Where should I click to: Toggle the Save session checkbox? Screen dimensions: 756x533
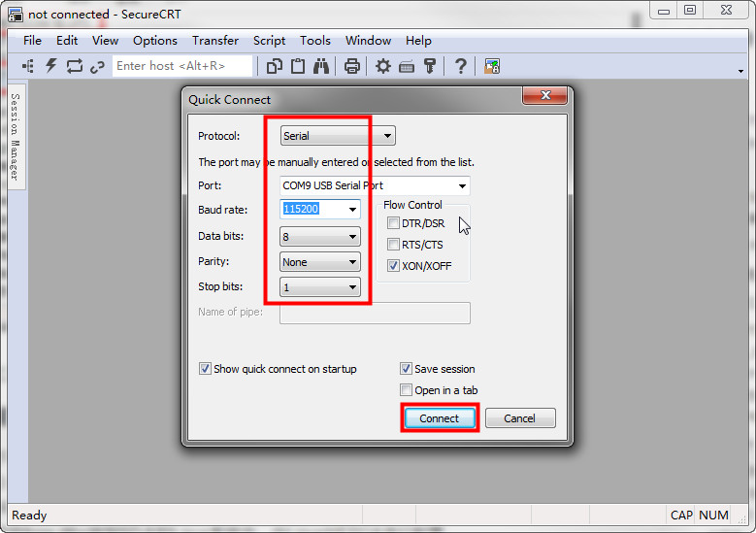click(x=406, y=369)
